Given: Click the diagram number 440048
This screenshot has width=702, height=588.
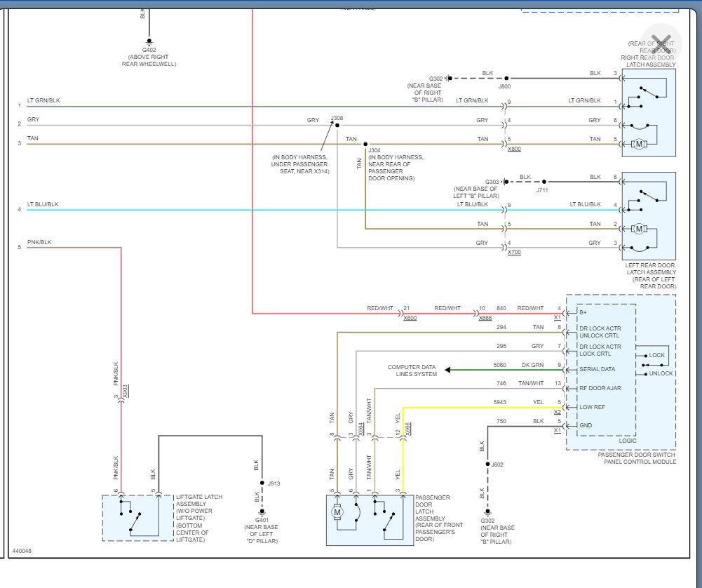Looking at the screenshot, I should 22,551.
